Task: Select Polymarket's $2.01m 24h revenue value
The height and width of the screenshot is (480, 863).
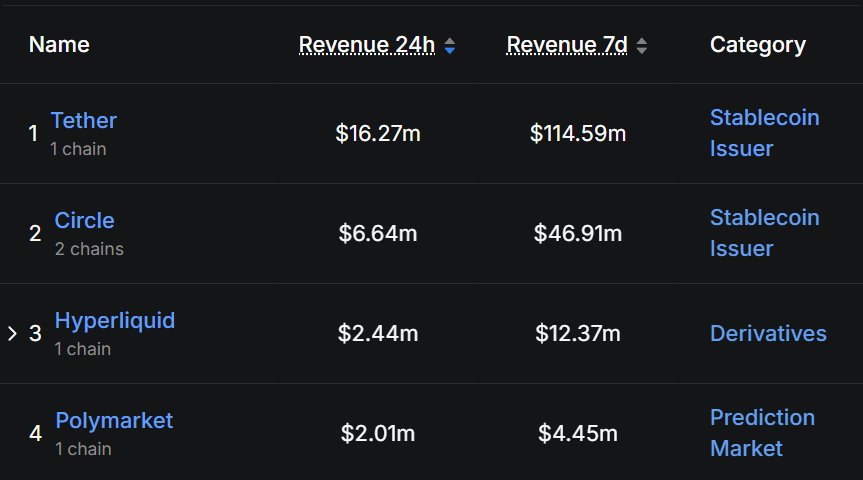Action: 378,433
